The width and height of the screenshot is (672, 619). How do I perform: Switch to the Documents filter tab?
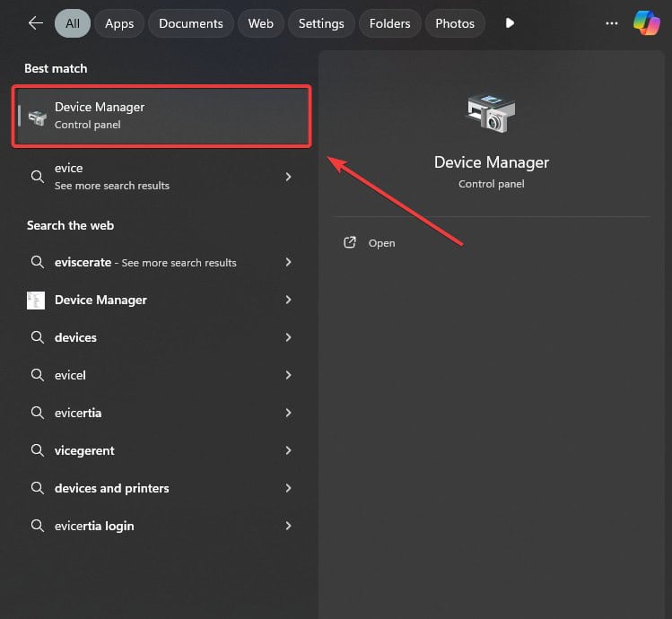pyautogui.click(x=191, y=23)
